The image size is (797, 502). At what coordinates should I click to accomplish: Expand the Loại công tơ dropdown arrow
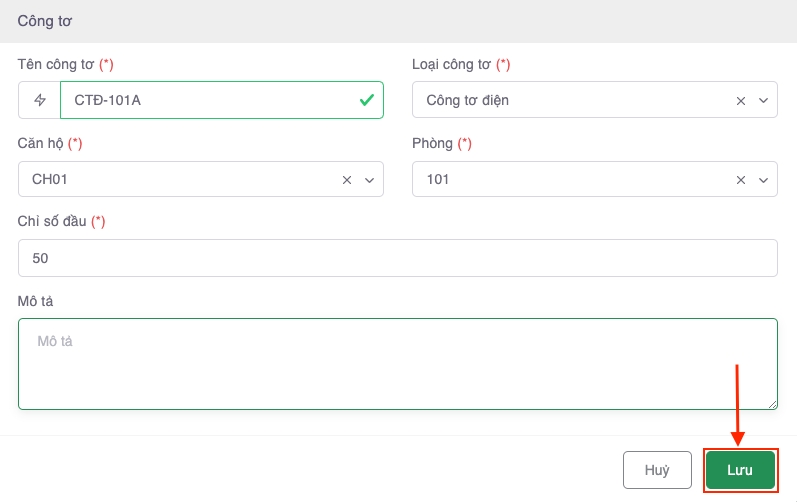tap(763, 101)
